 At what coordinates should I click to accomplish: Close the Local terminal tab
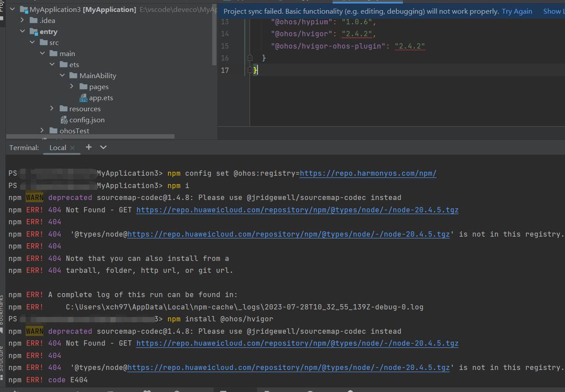coord(73,148)
